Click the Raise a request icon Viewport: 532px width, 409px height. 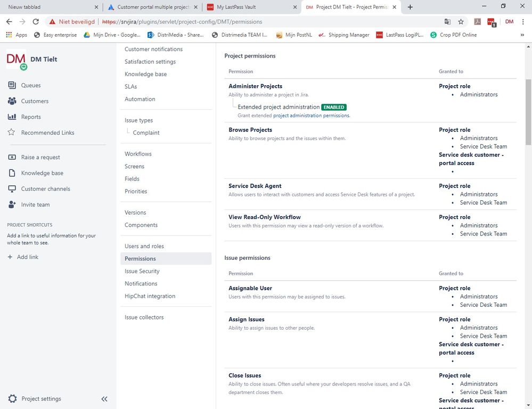pos(12,157)
